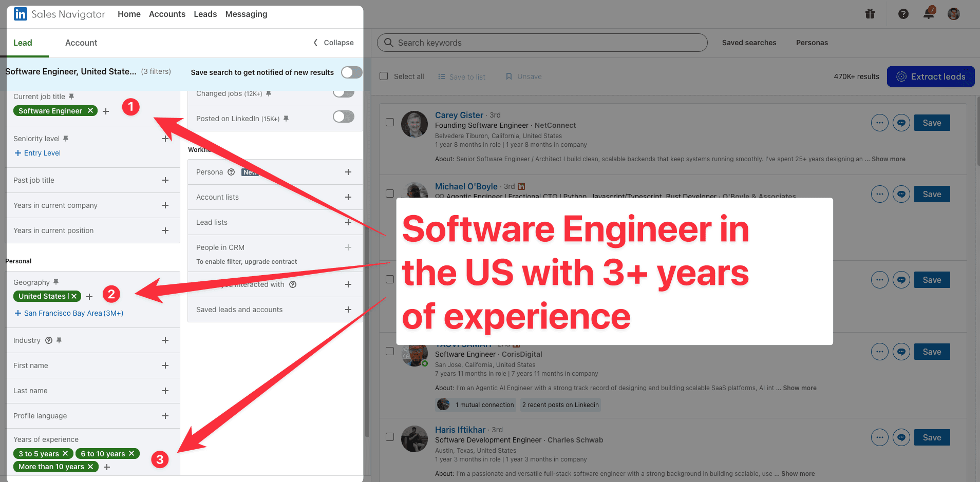This screenshot has height=482, width=980.
Task: Check the Select all checkbox
Action: pos(384,76)
